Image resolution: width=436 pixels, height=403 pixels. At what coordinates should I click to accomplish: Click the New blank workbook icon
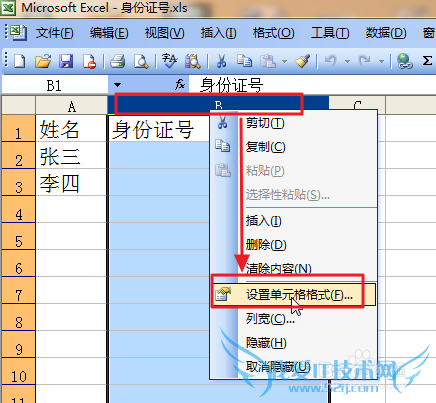pyautogui.click(x=20, y=61)
